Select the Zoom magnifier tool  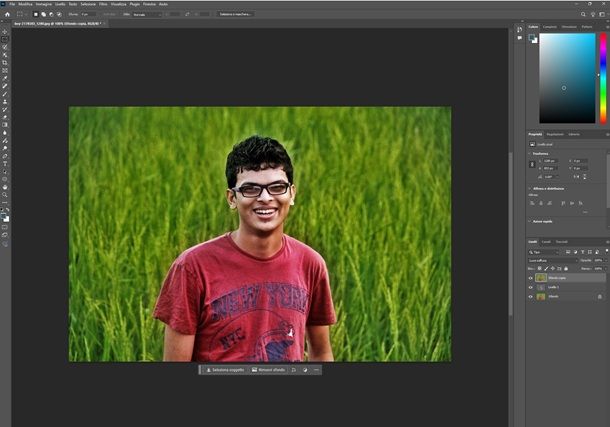(5, 194)
